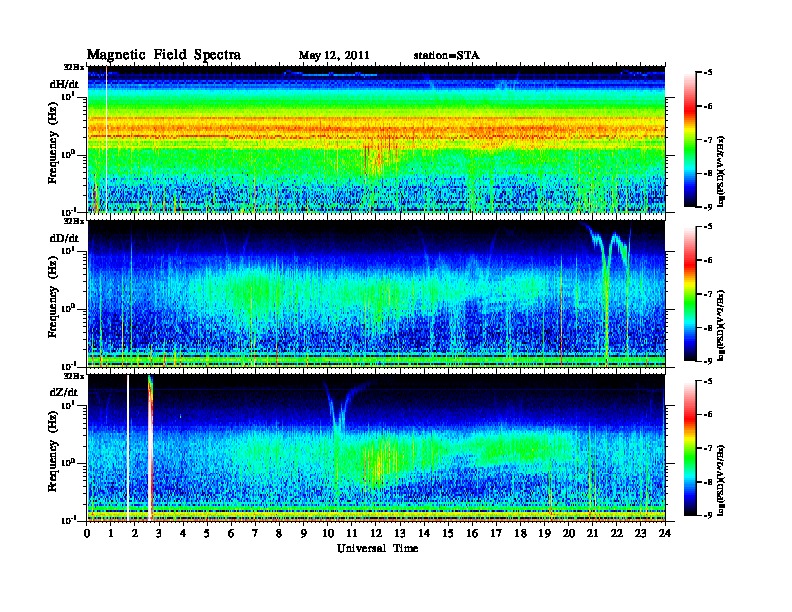This screenshot has height=612, width=792.
Task: Click hour 15 on the Universal Time axis
Action: (x=448, y=534)
